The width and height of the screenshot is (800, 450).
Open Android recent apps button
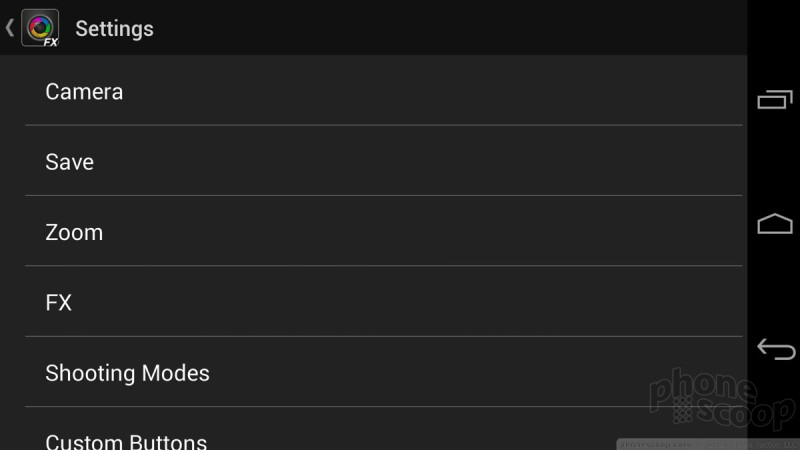point(774,99)
